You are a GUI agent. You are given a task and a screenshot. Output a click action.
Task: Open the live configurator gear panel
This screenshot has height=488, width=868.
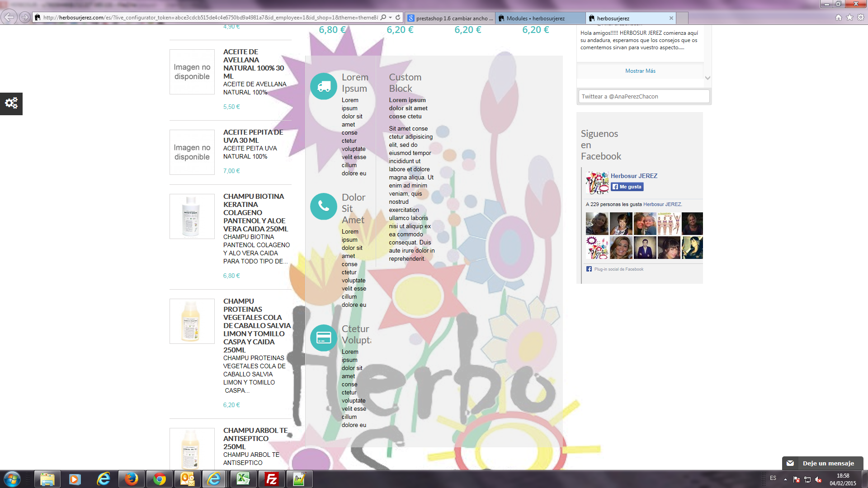pos(11,103)
